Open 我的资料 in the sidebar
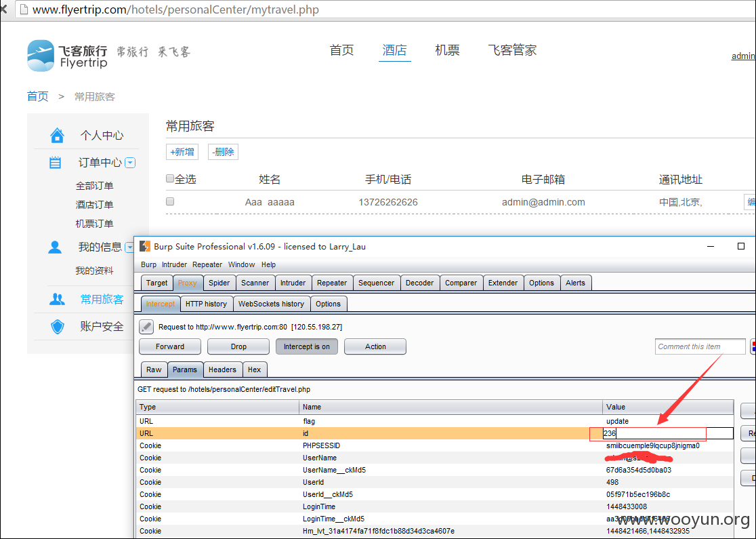 (95, 271)
